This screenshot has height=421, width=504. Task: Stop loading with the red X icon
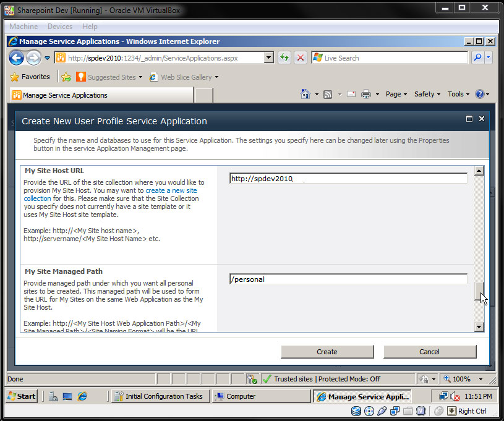pos(300,58)
